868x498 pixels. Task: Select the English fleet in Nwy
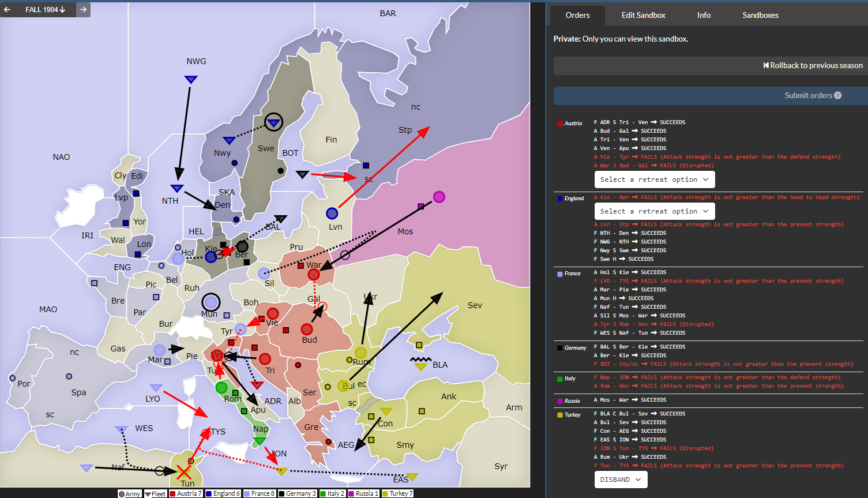pyautogui.click(x=229, y=140)
